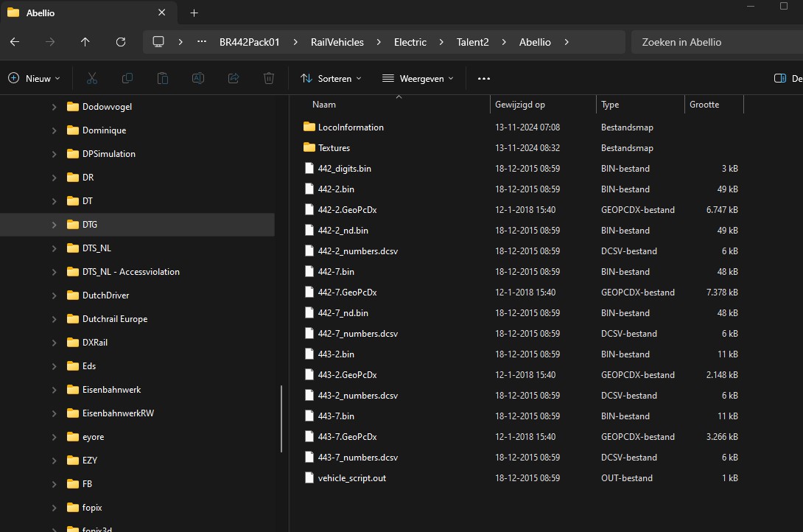
Task: Click the Rename icon in toolbar
Action: pyautogui.click(x=197, y=78)
